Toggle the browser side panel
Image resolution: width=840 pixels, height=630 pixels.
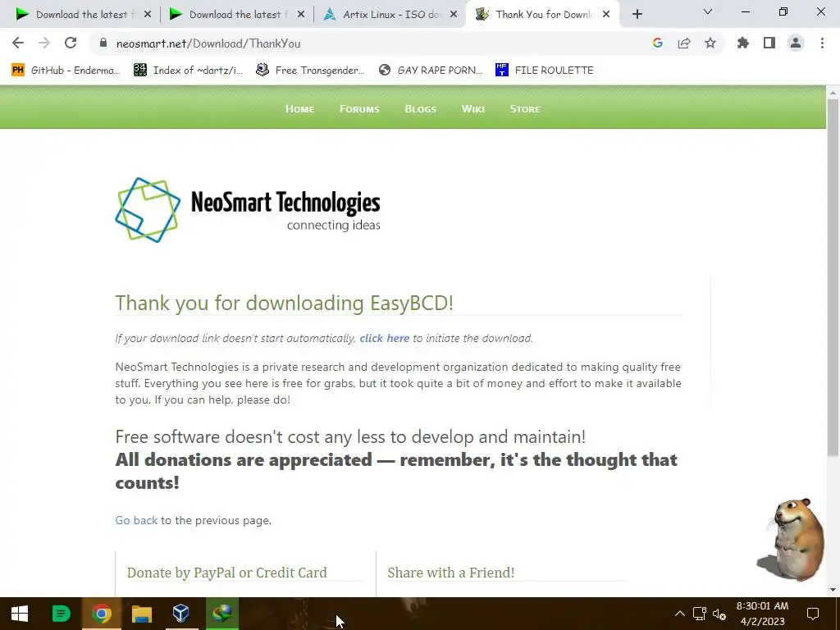769,43
